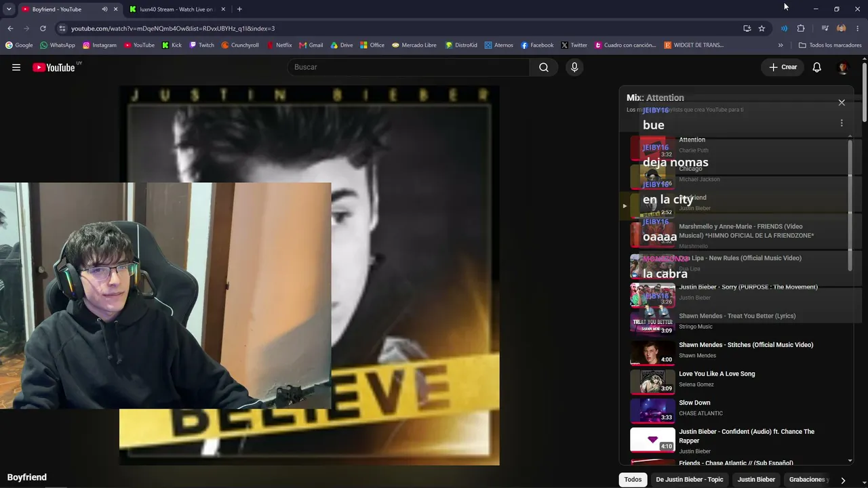Screen dimensions: 868x488
Task: Expand the tab search dropdown
Action: pos(9,9)
